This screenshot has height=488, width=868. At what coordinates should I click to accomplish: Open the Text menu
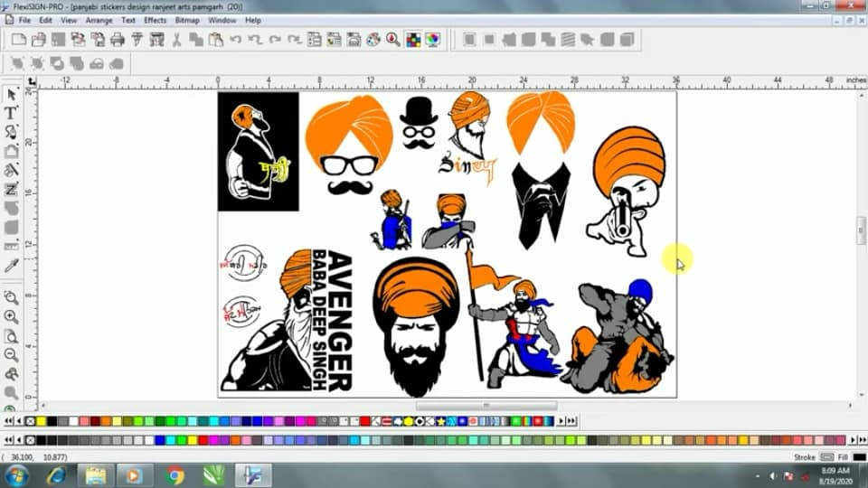tap(128, 21)
